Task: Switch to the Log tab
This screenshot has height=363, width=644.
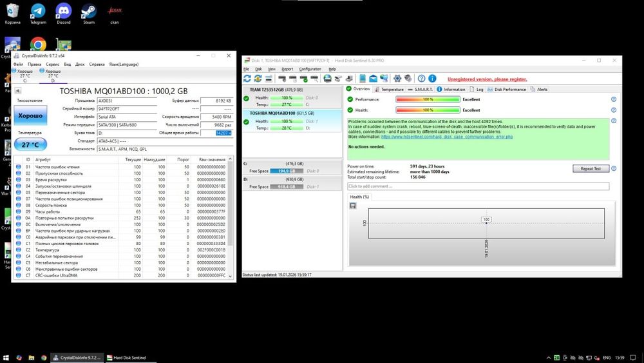Action: (477, 89)
